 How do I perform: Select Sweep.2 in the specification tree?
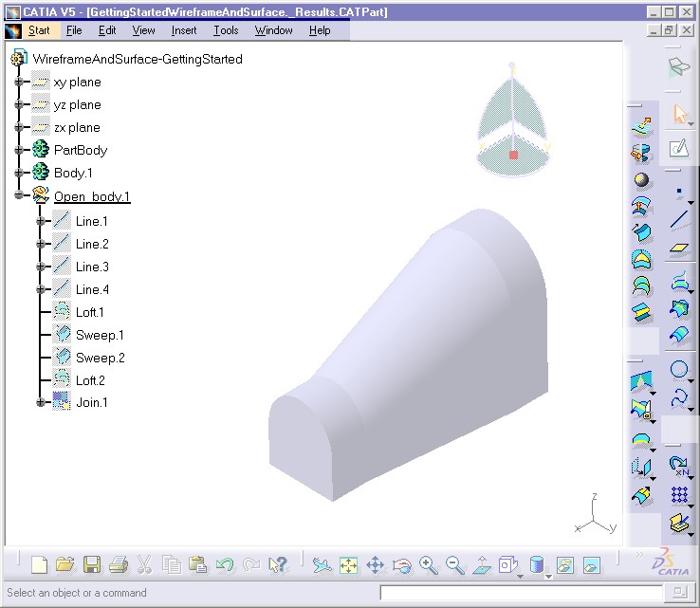[100, 358]
